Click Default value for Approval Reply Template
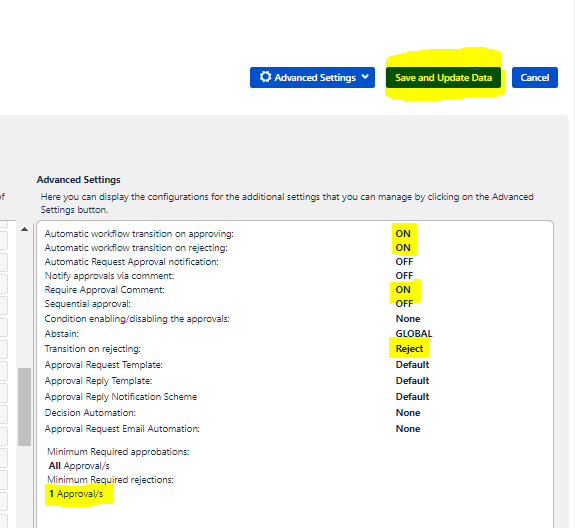This screenshot has height=528, width=575. tap(413, 381)
